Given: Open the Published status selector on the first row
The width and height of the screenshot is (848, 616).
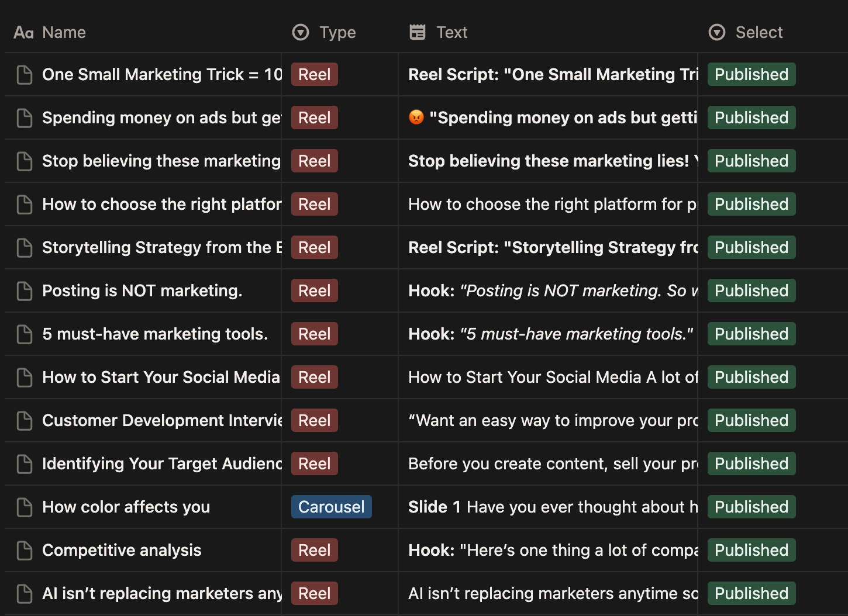Looking at the screenshot, I should (751, 74).
